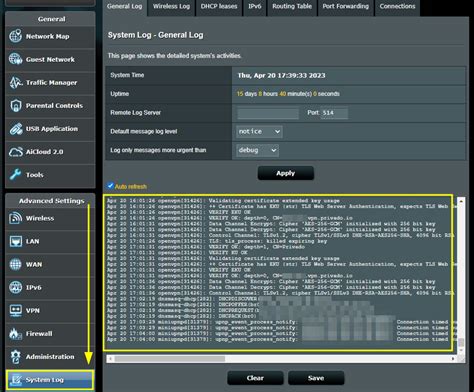Click the Guest Network globe icon
The width and height of the screenshot is (474, 392).
[x=15, y=59]
